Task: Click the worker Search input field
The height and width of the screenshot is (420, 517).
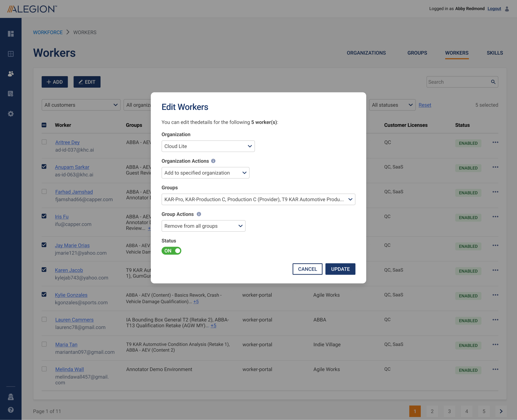Action: [462, 82]
